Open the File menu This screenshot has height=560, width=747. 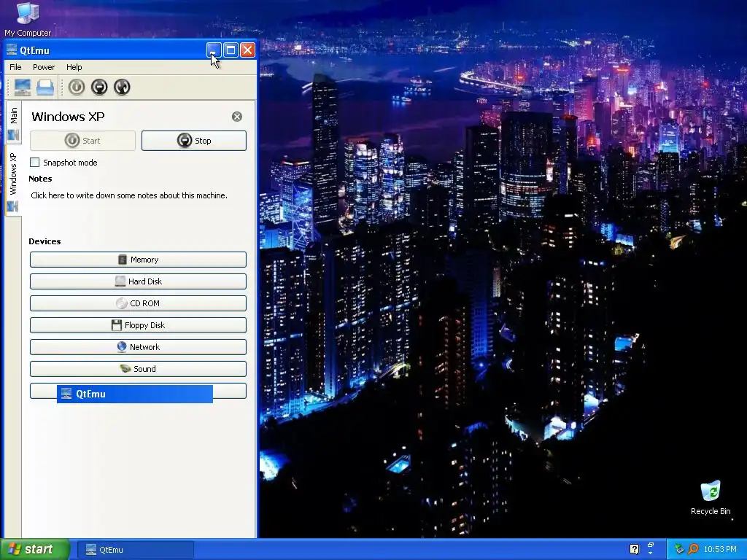click(x=15, y=67)
